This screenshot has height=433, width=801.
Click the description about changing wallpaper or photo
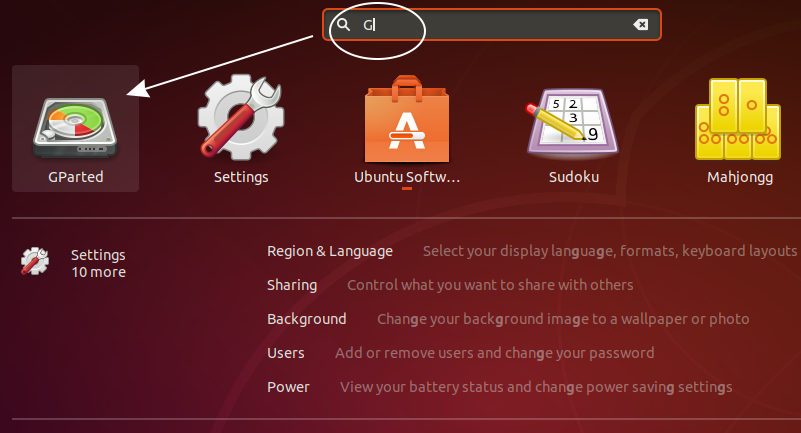[563, 319]
